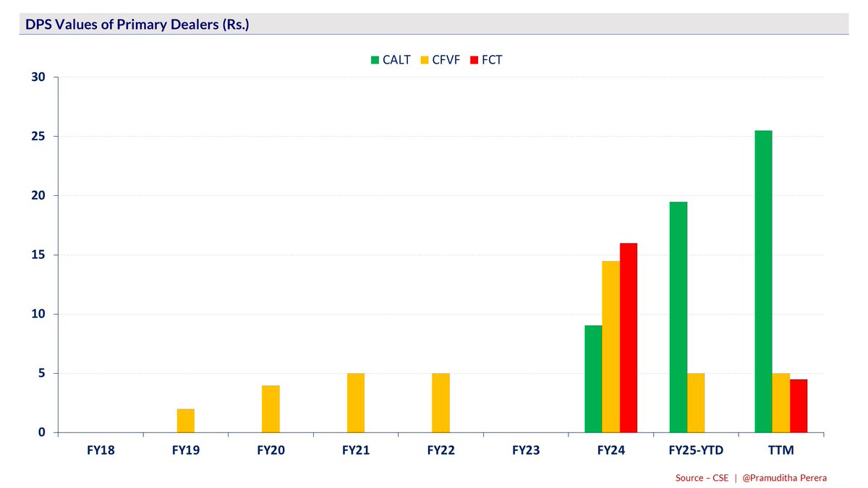Click the green CALT legend swatch
The image size is (868, 488).
375,60
